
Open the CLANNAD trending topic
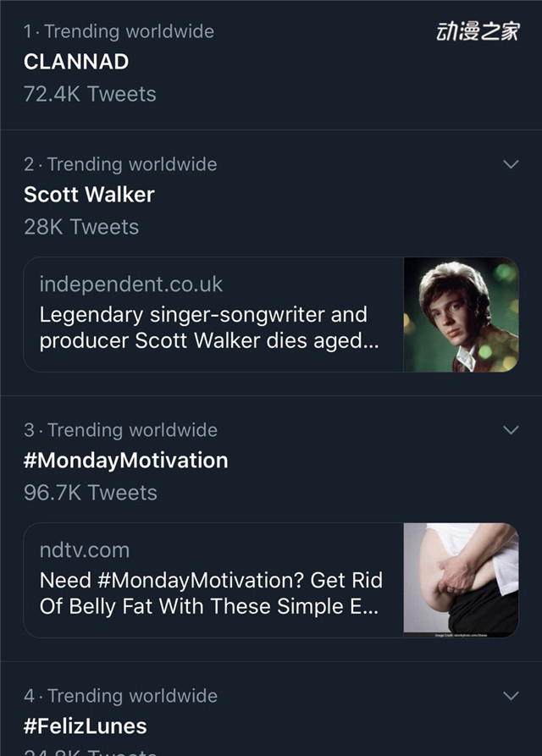76,62
